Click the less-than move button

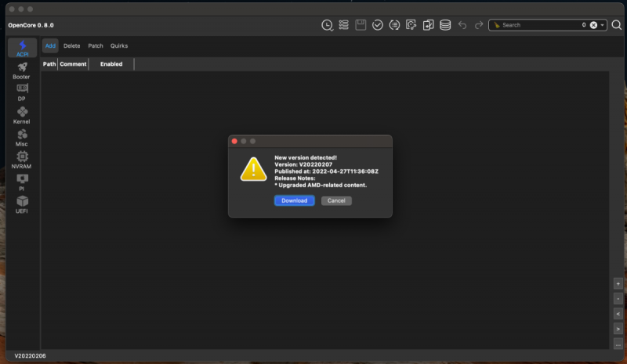[618, 314]
